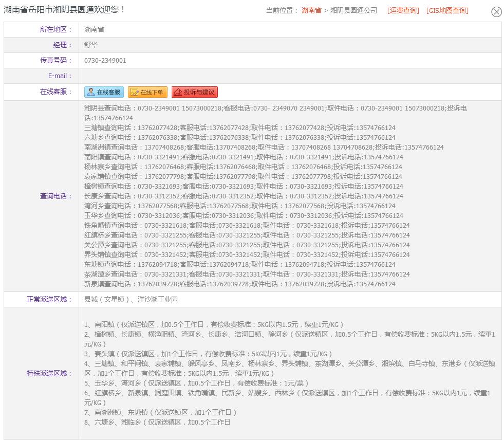Image resolution: width=504 pixels, height=440 pixels.
Task: Close the page with the X icon
Action: 496,12
